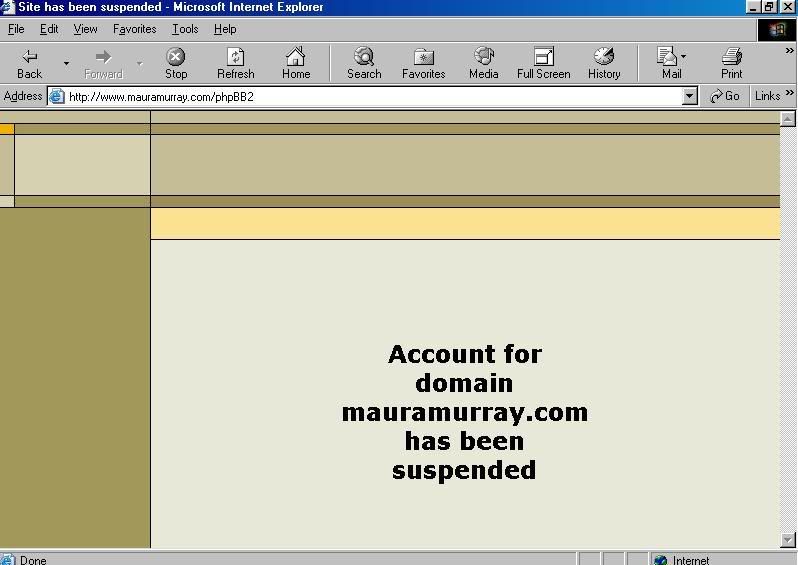
Task: Open the Help menu
Action: tap(225, 29)
